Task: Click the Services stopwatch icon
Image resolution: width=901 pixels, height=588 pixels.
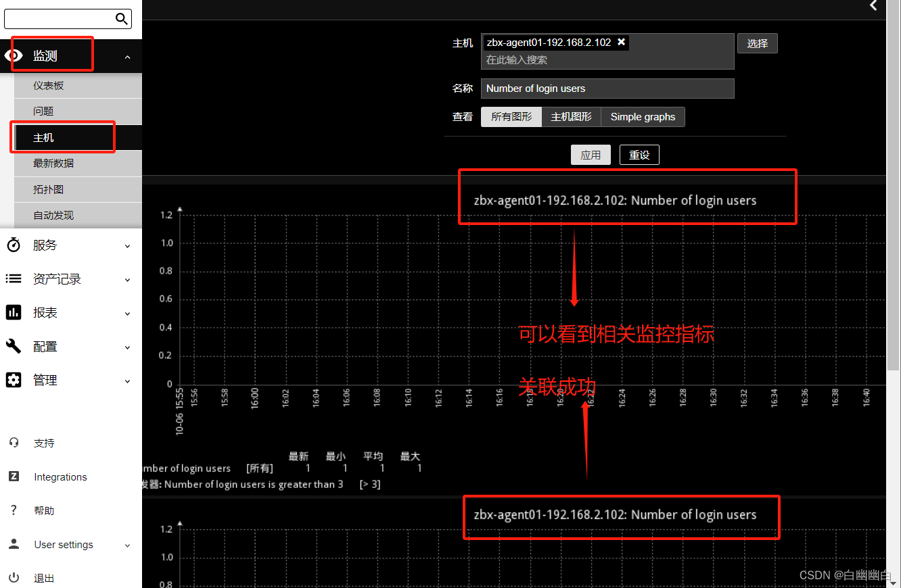Action: tap(14, 245)
